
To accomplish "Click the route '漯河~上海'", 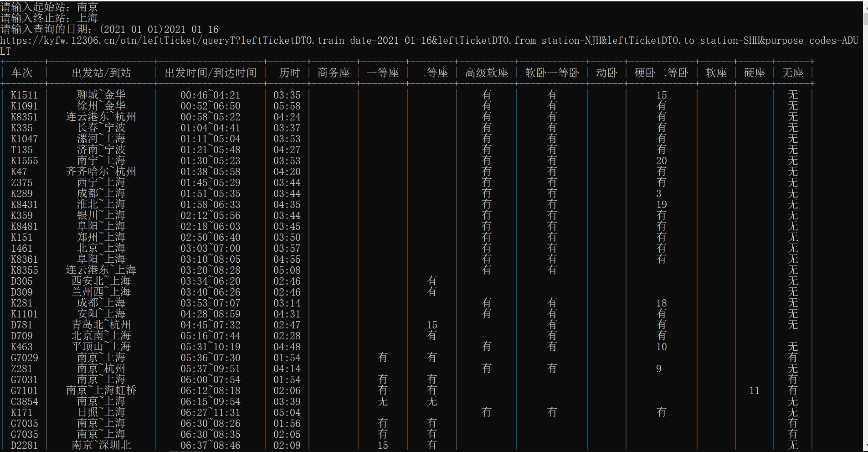I will pos(101,139).
